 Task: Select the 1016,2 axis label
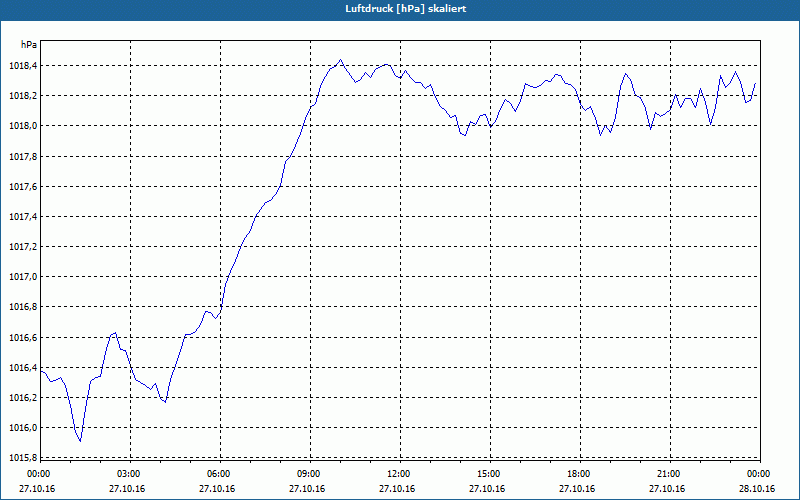pos(23,398)
